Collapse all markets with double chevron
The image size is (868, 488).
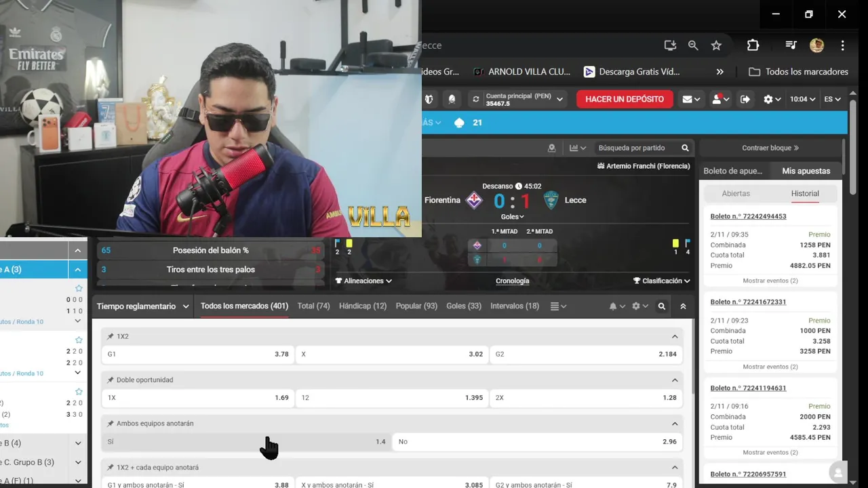pyautogui.click(x=683, y=306)
